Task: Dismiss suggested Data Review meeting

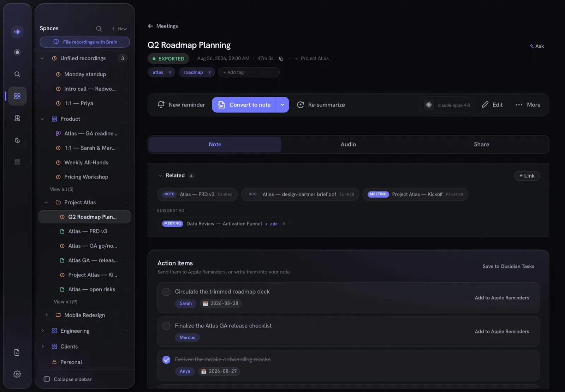Action: (x=284, y=224)
